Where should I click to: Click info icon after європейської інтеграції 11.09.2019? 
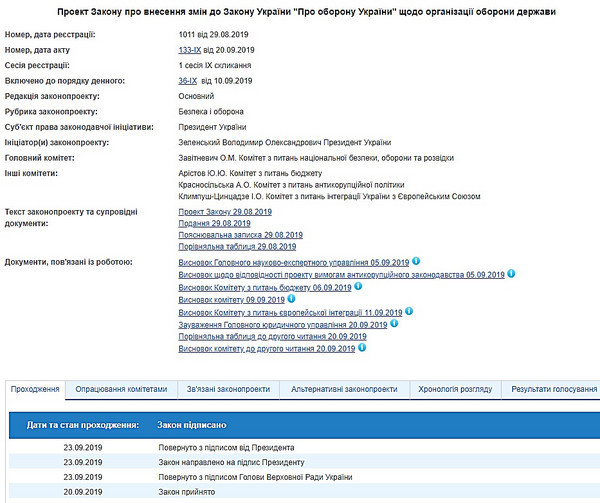[409, 311]
